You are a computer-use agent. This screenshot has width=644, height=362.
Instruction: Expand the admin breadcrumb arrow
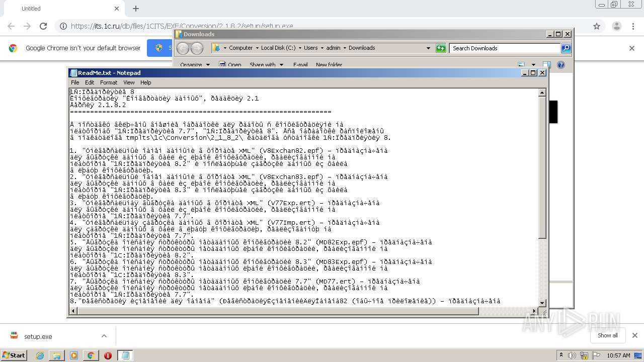[x=345, y=48]
